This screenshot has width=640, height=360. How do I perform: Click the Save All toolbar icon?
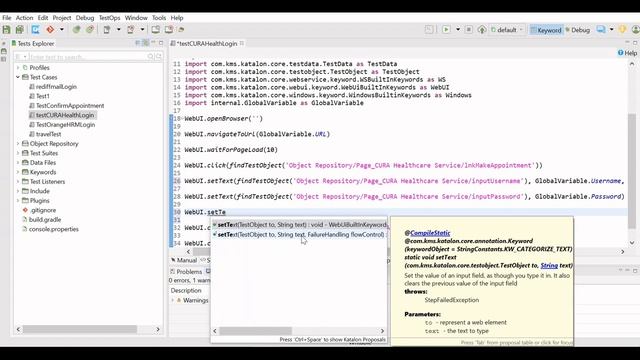click(x=20, y=29)
